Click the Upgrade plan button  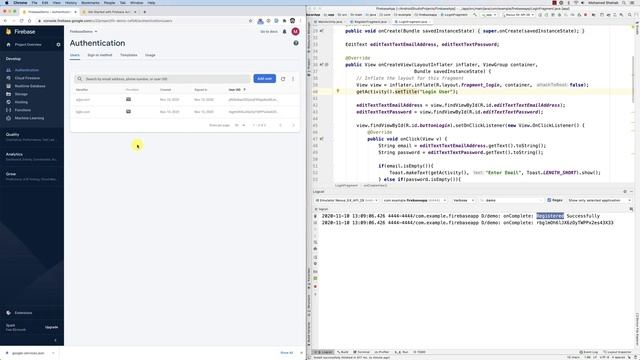point(51,327)
